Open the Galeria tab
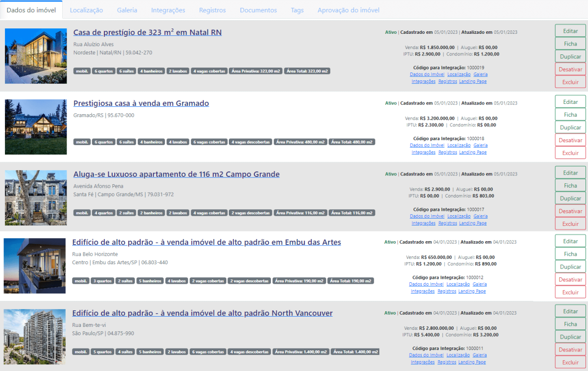The image size is (588, 371). click(x=127, y=10)
